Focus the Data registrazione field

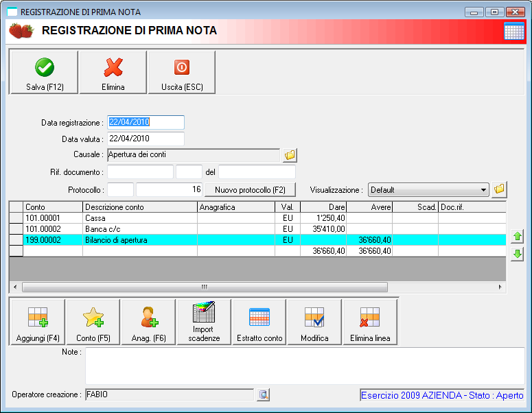146,122
